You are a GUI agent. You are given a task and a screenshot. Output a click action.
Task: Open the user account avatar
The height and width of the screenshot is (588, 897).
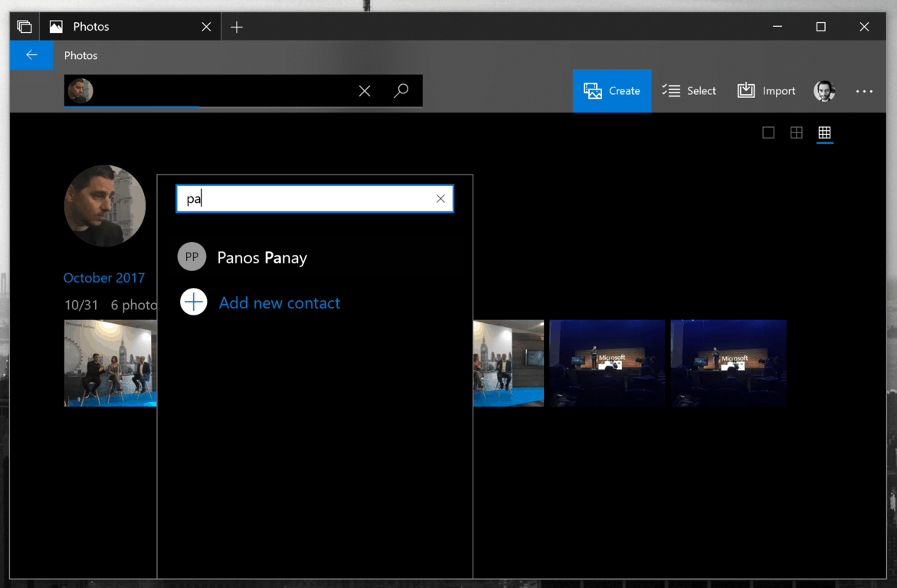(x=824, y=90)
